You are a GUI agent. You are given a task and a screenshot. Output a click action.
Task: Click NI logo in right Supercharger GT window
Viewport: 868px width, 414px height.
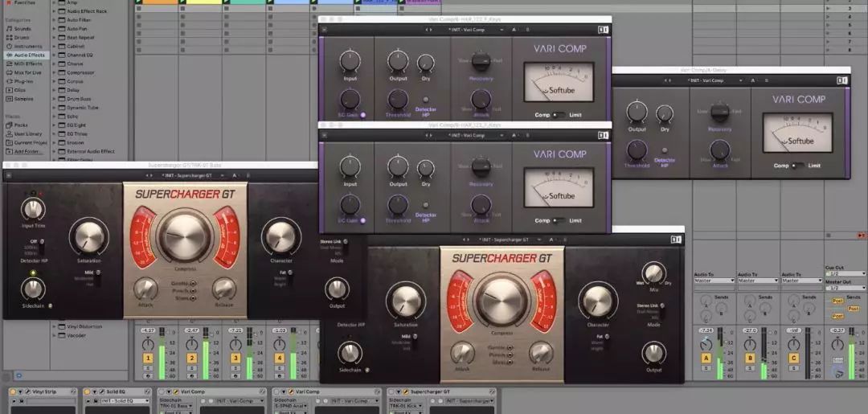675,240
